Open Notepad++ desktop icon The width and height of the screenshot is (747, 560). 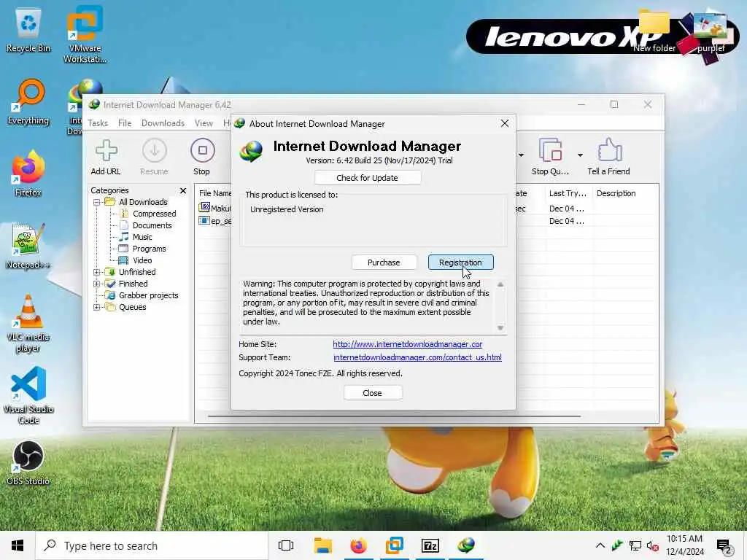(x=28, y=246)
